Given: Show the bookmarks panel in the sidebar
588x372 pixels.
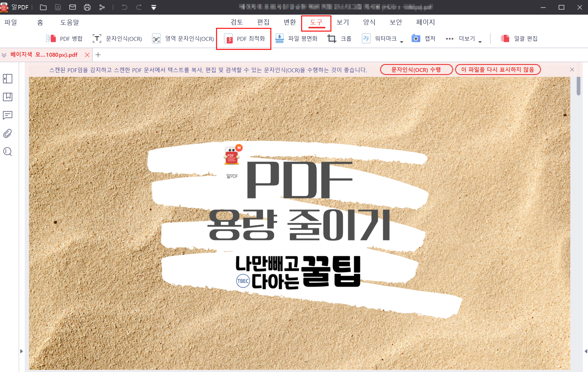Looking at the screenshot, I should coord(8,97).
